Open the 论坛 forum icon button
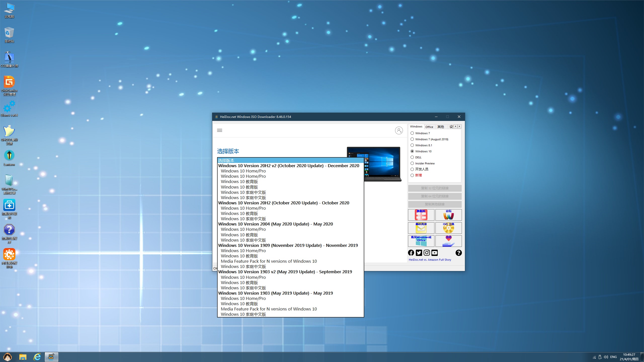Viewport: 644px width, 362px height. pos(449,215)
